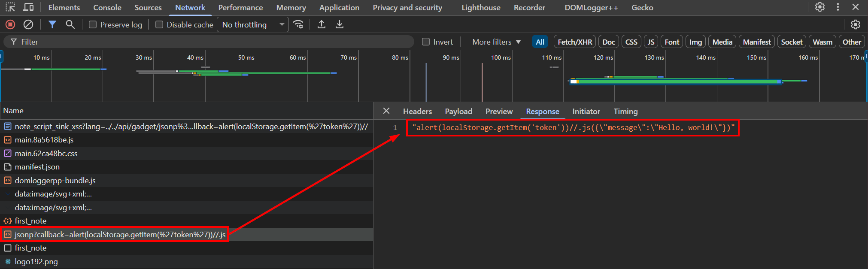Sort requests by Name column header
Screen dimensions: 868x269
tap(186, 111)
